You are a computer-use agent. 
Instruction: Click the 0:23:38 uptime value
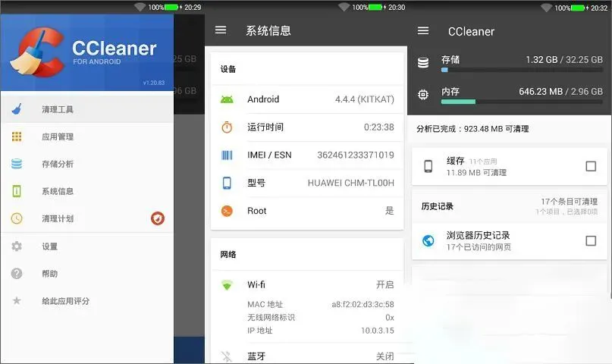(x=379, y=127)
